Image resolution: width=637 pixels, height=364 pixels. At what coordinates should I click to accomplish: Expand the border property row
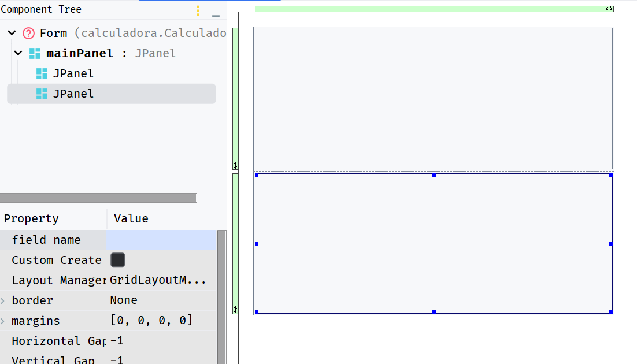click(4, 300)
